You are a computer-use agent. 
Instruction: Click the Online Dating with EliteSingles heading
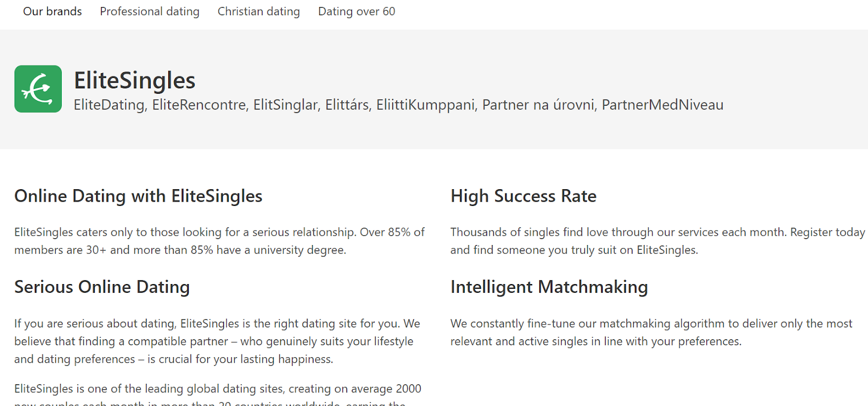(x=138, y=196)
